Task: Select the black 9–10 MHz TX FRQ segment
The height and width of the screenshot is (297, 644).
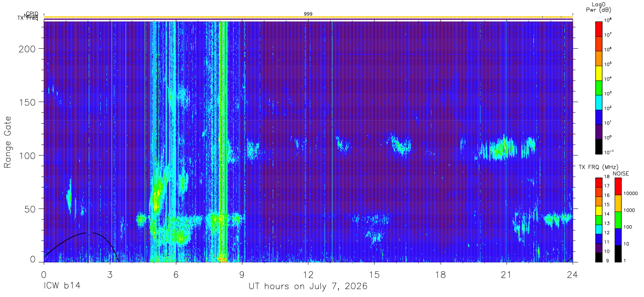Action: click(x=599, y=257)
